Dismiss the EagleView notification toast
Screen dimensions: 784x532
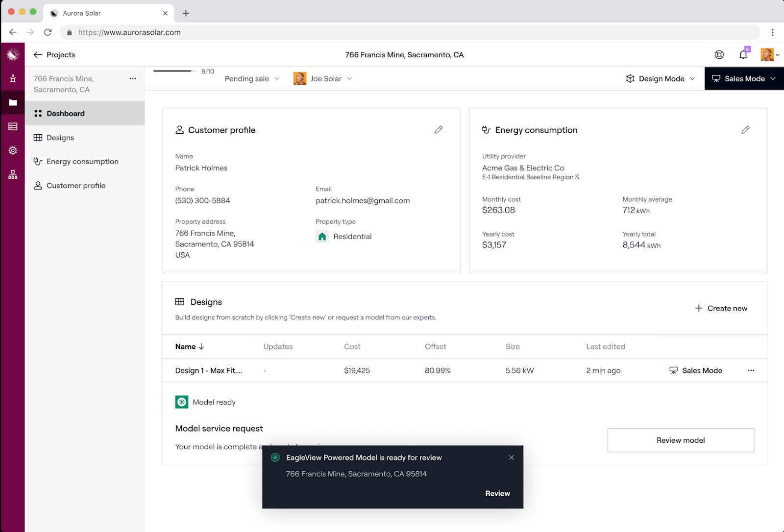pos(511,458)
